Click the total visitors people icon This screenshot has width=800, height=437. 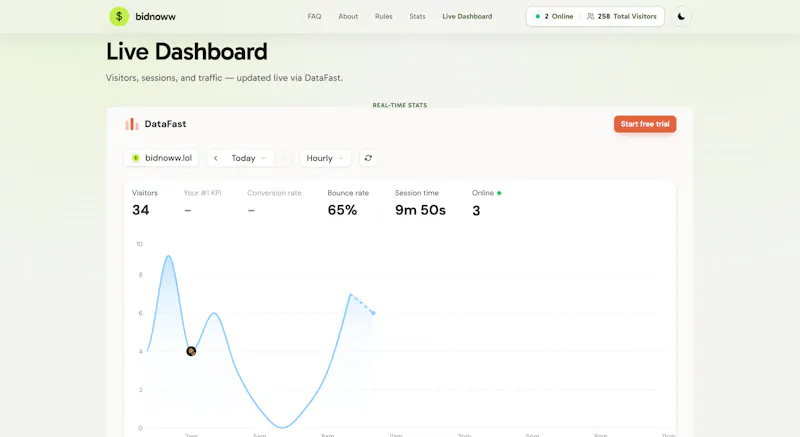(590, 16)
